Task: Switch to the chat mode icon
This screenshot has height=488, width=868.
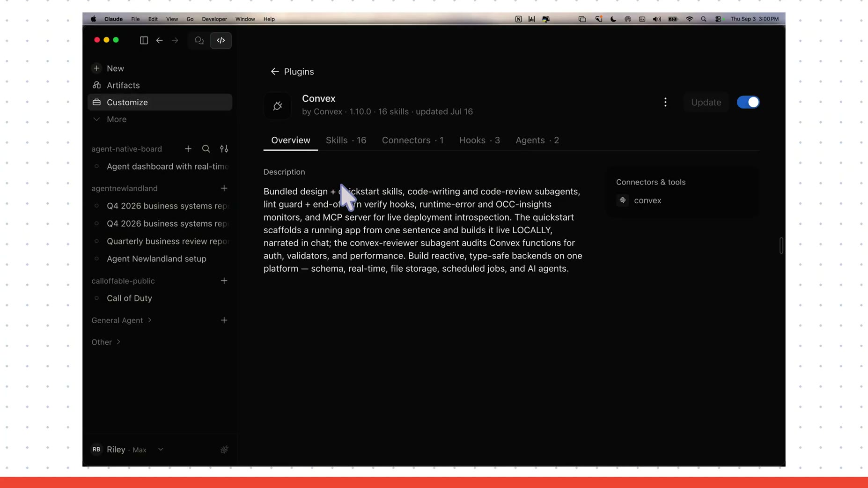Action: (x=199, y=40)
